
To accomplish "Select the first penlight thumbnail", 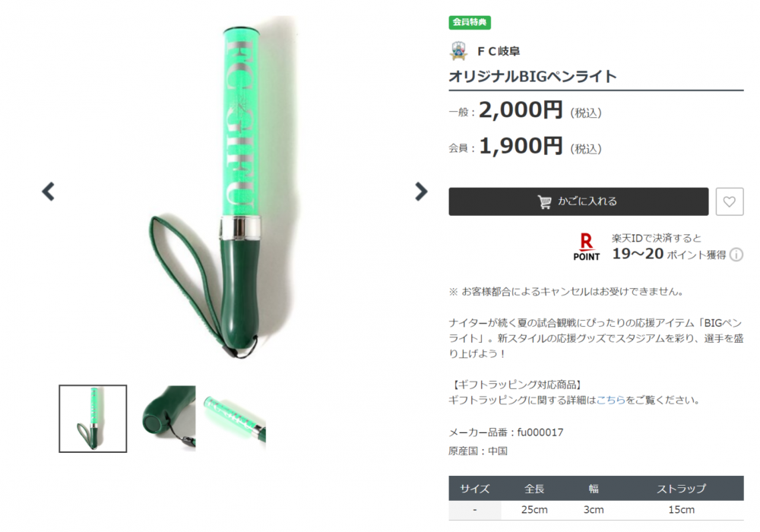I will click(x=93, y=419).
